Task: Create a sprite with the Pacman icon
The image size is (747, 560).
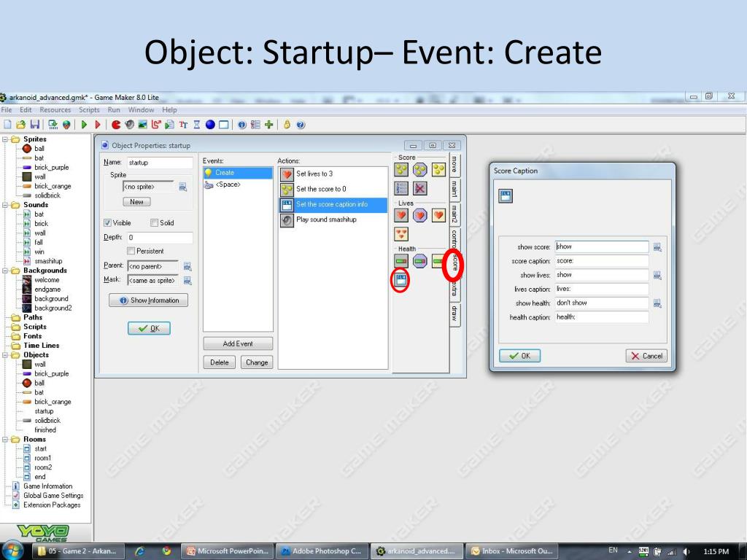Action: pyautogui.click(x=116, y=125)
